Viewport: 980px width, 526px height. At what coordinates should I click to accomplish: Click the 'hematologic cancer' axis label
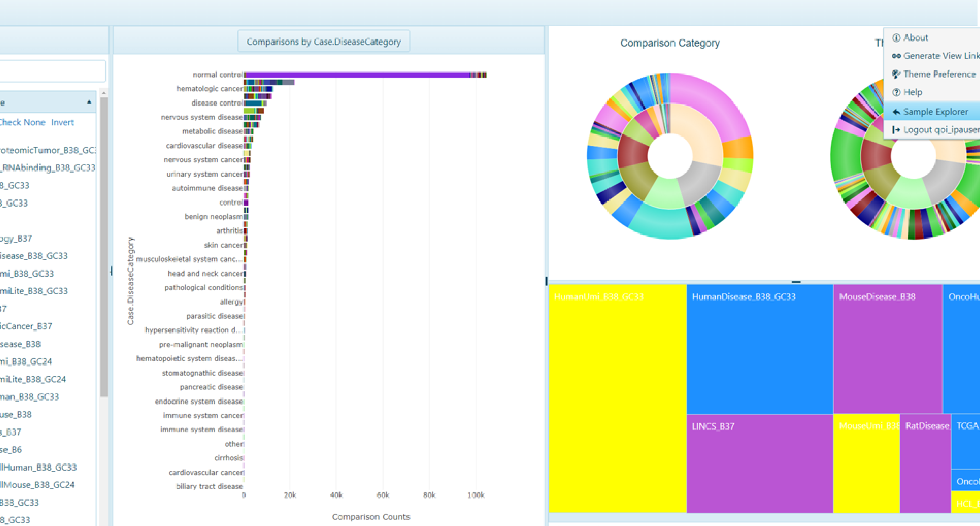click(209, 89)
